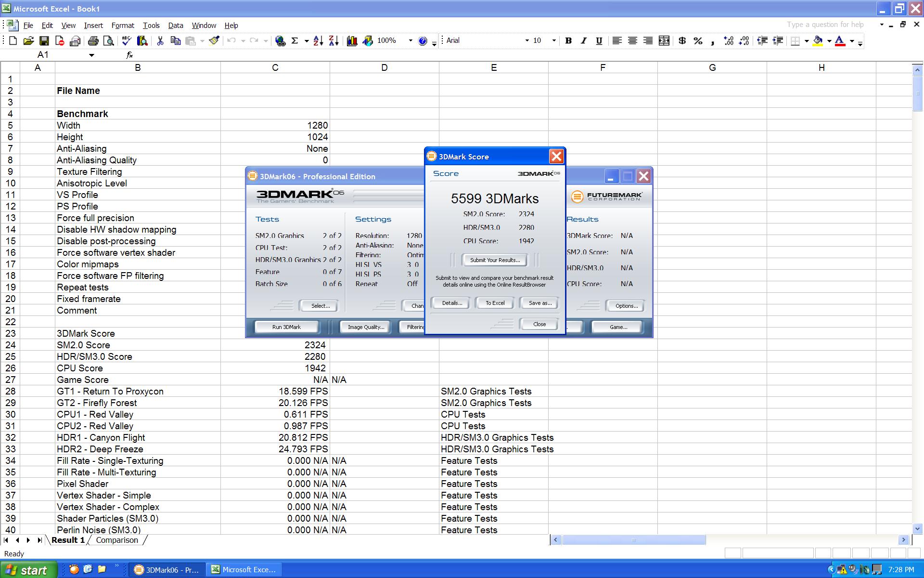924x578 pixels.
Task: Open the Arial font name dropdown
Action: point(527,41)
